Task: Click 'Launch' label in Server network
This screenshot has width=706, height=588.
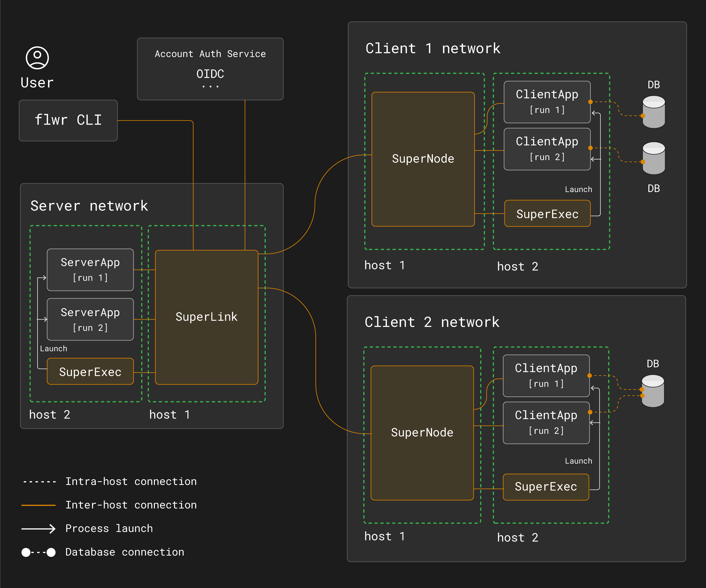Action: click(x=54, y=349)
